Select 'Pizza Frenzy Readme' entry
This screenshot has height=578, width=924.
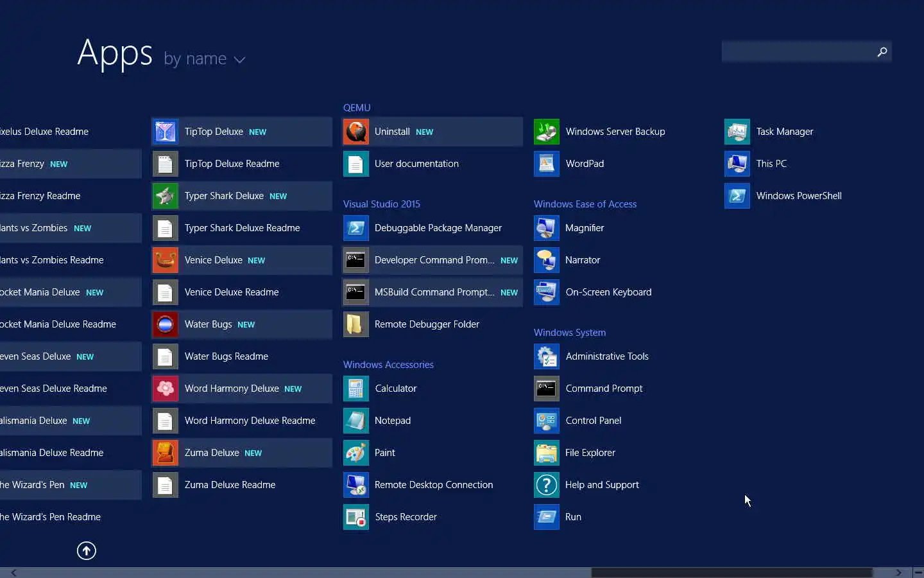point(71,196)
